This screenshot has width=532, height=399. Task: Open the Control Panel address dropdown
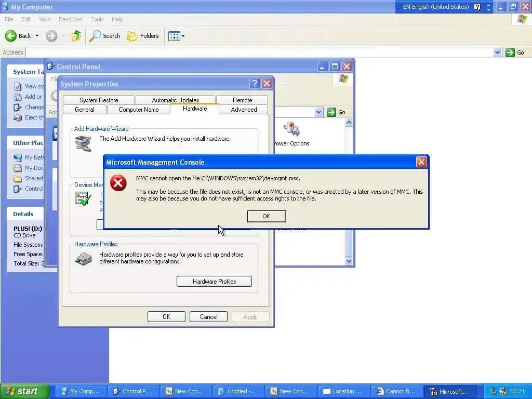[318, 112]
